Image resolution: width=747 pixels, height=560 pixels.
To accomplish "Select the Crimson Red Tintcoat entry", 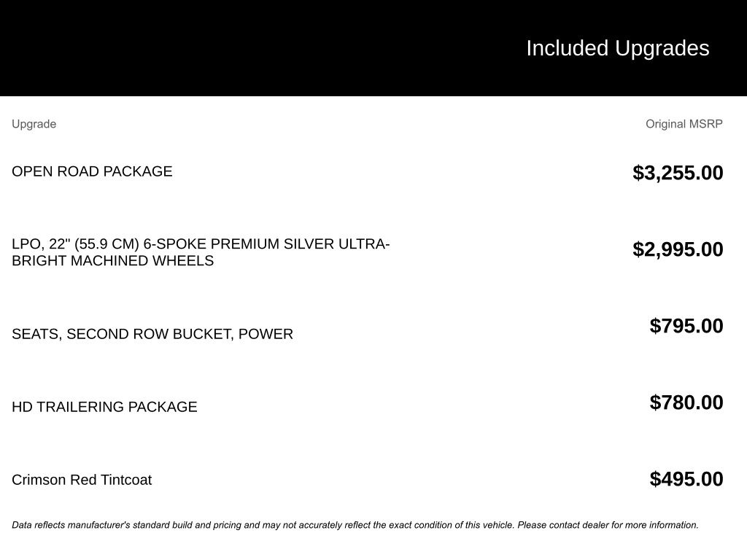I will [x=82, y=480].
